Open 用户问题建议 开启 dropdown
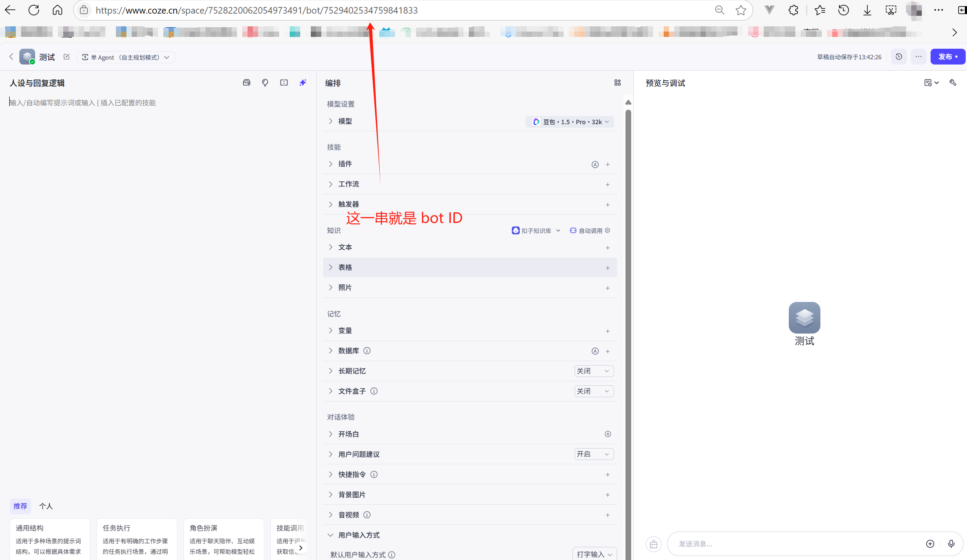 click(x=593, y=454)
